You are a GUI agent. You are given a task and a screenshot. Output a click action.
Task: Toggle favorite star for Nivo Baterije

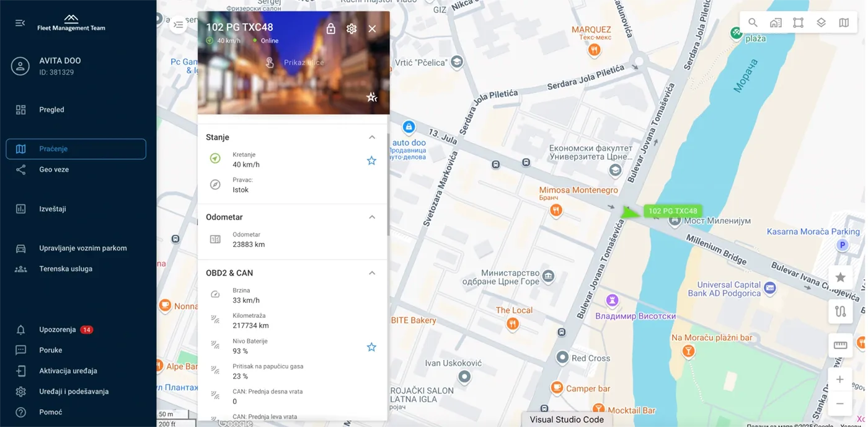coord(371,347)
